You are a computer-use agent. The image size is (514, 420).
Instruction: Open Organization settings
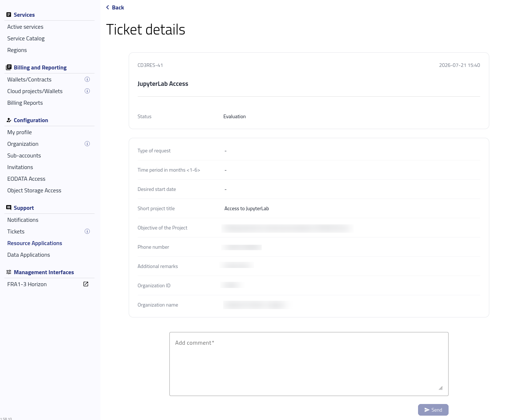(23, 144)
